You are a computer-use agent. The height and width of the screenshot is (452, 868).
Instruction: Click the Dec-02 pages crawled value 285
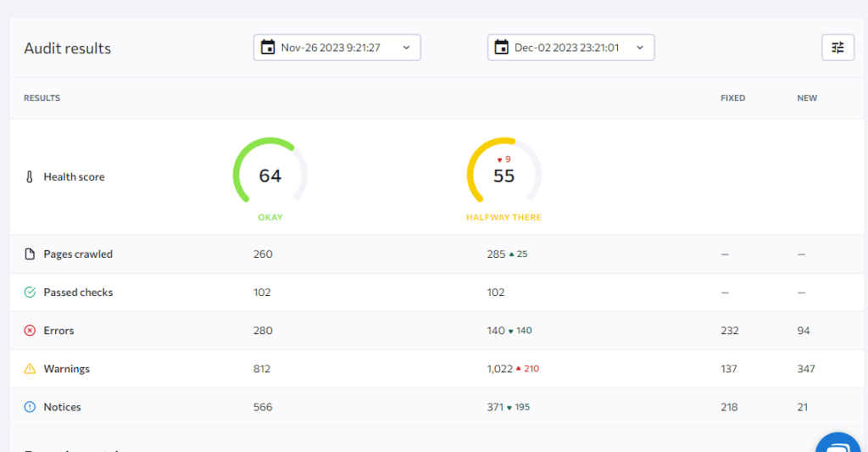click(496, 254)
